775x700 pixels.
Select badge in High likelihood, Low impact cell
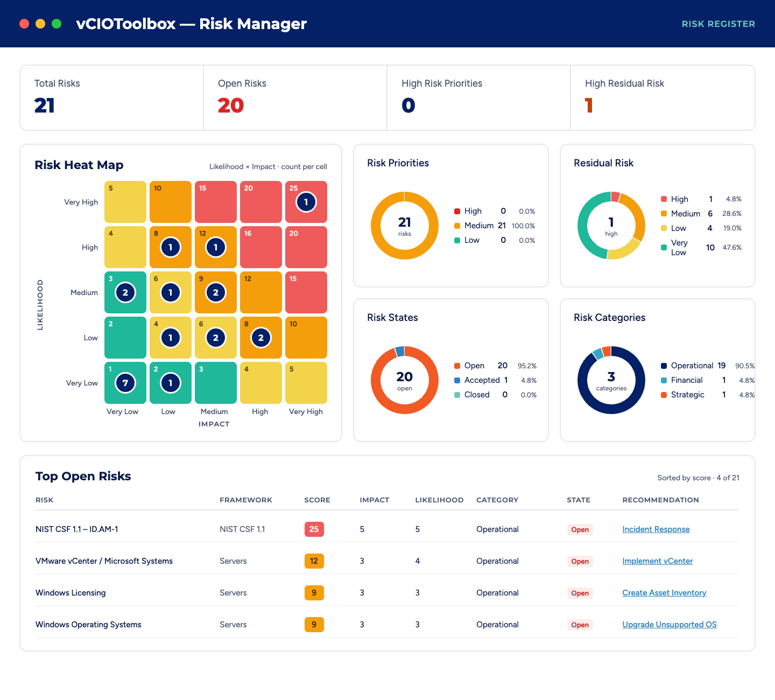pyautogui.click(x=171, y=247)
